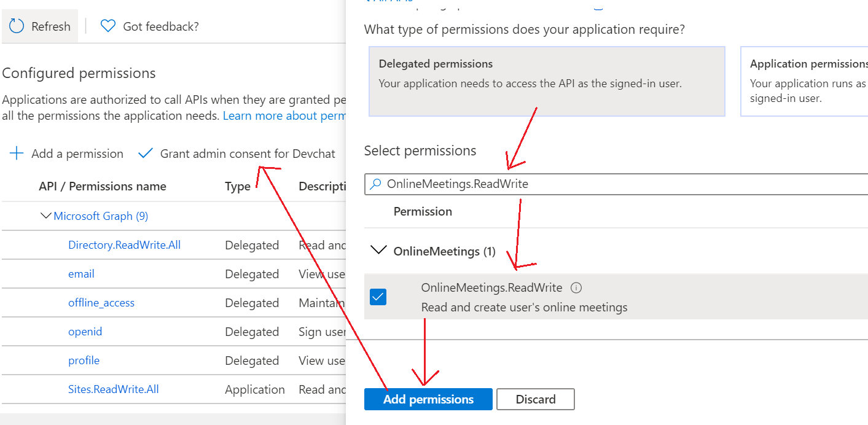Click the info icon beside OnlineMeetings.ReadWrite
868x425 pixels.
point(576,287)
